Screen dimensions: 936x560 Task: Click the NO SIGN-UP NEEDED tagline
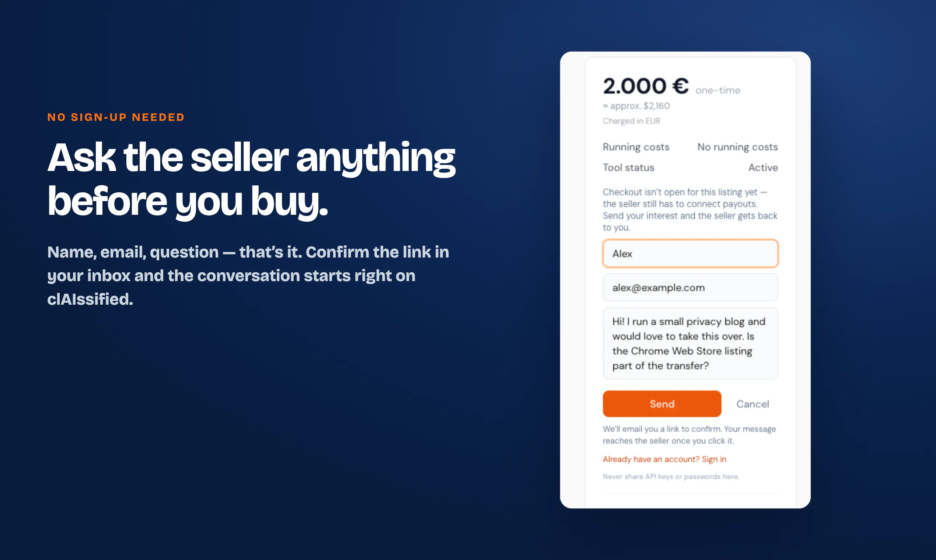pos(116,118)
